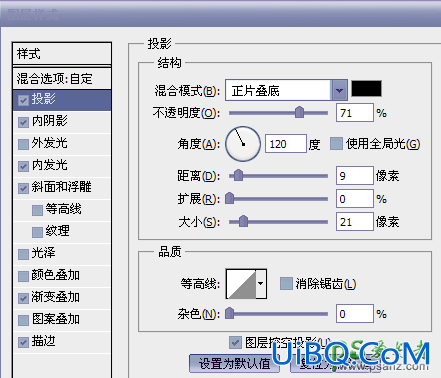Toggle the 内发光 inner glow checkbox

click(23, 166)
